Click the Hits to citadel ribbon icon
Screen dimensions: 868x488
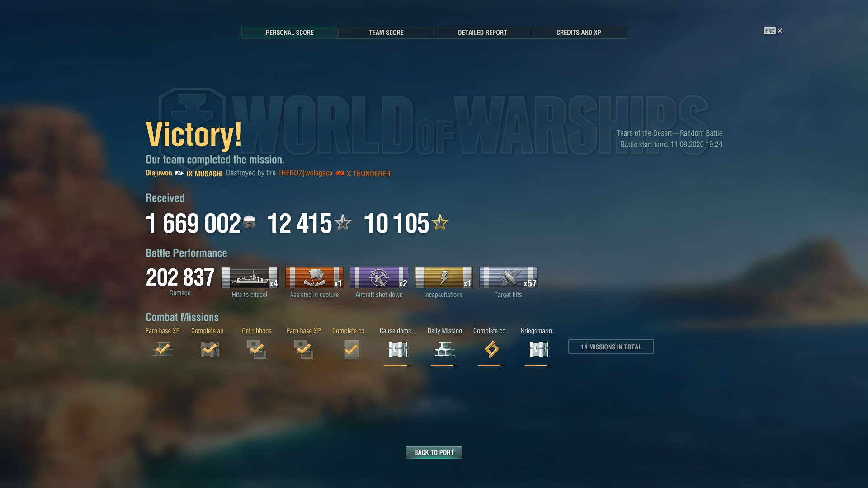[x=250, y=277]
